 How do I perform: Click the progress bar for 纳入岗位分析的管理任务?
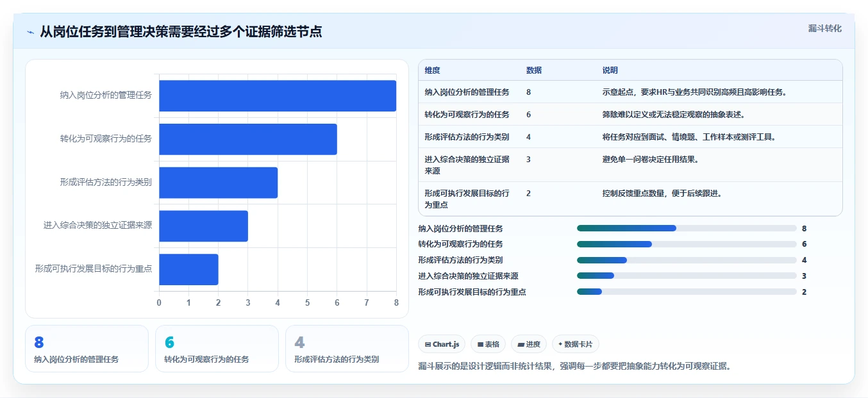687,228
